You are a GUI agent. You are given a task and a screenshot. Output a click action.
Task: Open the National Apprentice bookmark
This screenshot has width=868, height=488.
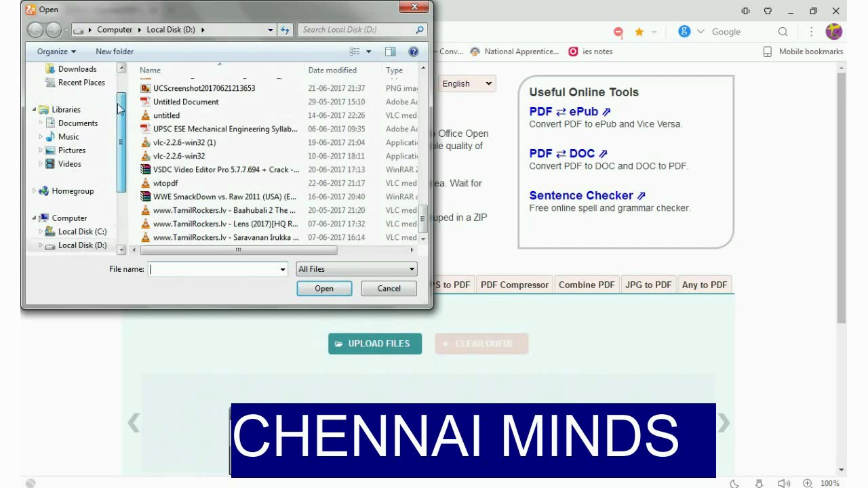pos(515,52)
